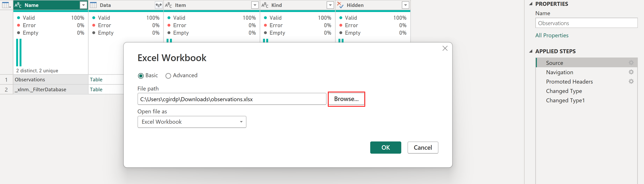Viewport: 644px width, 184px height.
Task: Open the Open file as dropdown
Action: [x=192, y=122]
